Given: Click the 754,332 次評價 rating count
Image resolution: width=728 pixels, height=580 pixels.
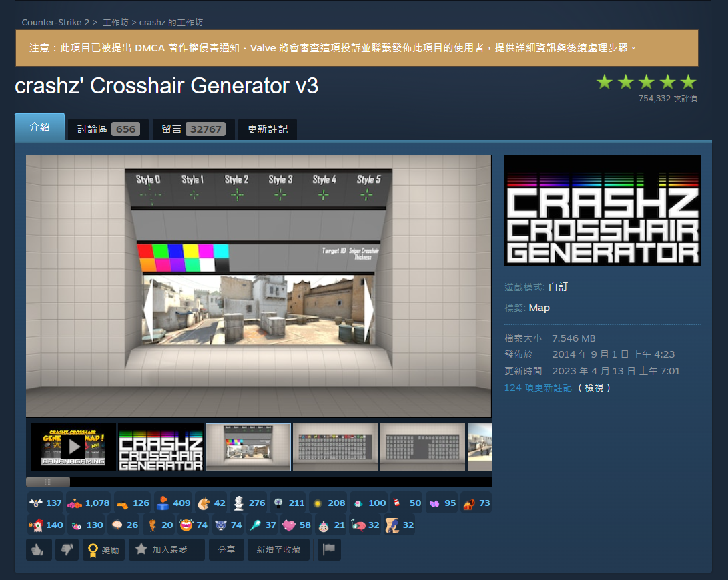Looking at the screenshot, I should (668, 99).
